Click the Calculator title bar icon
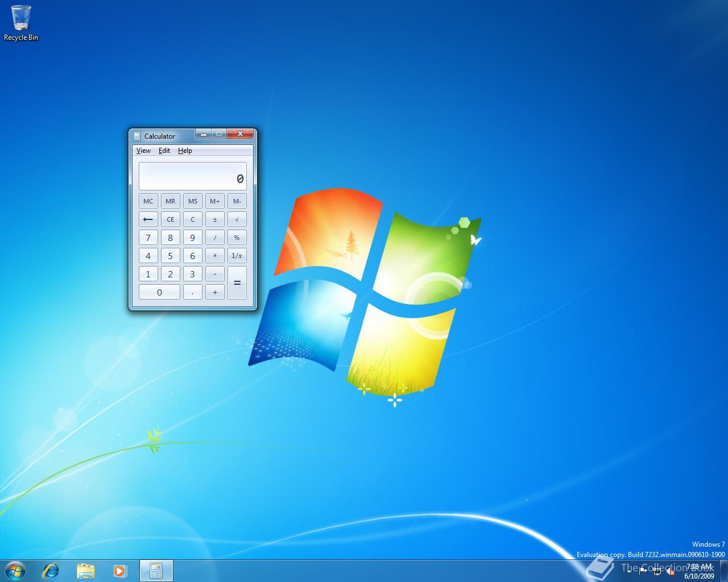Screen dimensions: 728x582 [x=137, y=136]
